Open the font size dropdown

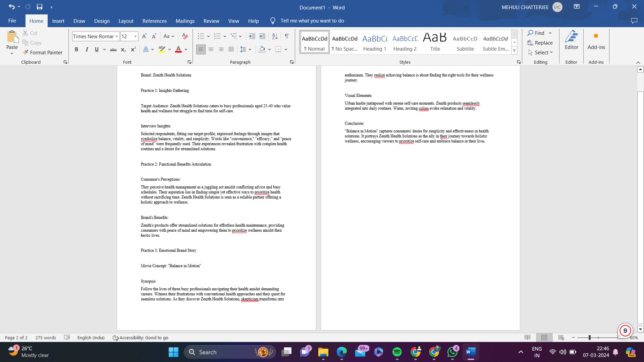135,36
